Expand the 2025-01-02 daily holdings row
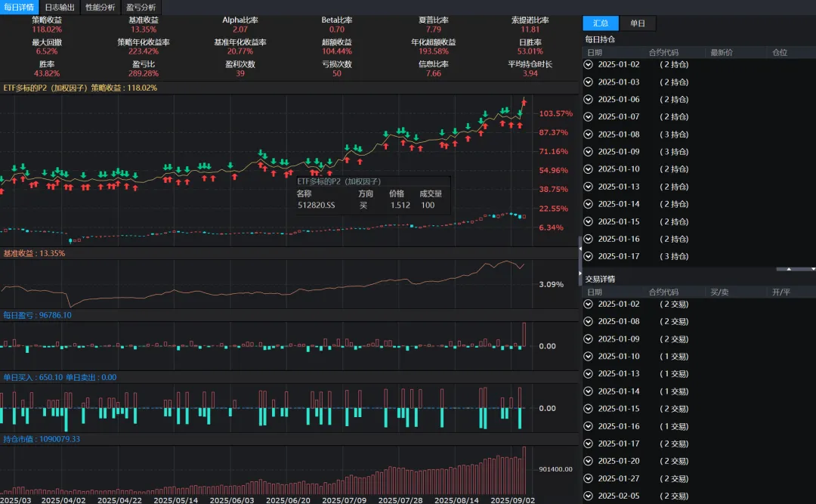 588,64
